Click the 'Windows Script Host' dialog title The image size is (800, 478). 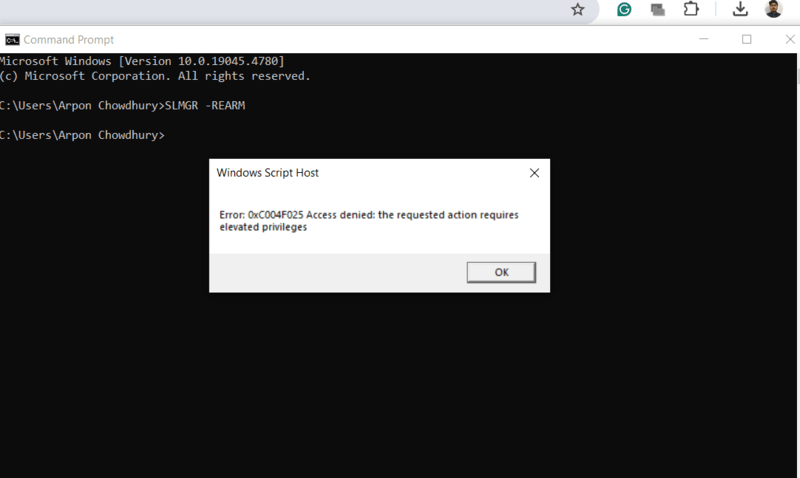[267, 173]
